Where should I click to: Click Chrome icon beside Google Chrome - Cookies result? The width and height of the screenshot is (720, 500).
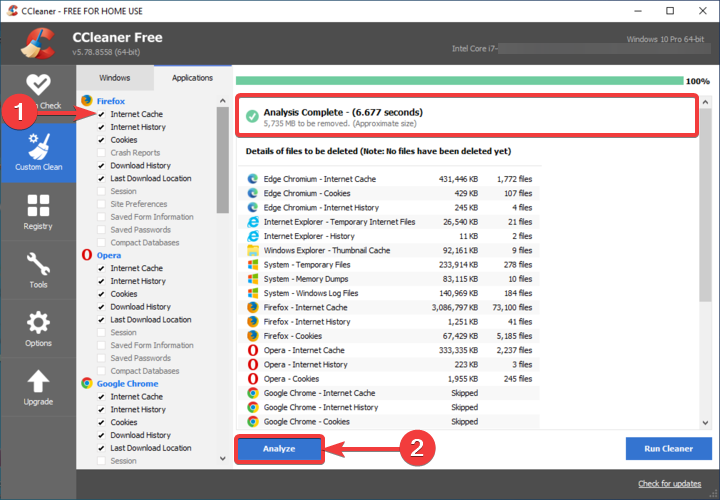click(x=253, y=421)
